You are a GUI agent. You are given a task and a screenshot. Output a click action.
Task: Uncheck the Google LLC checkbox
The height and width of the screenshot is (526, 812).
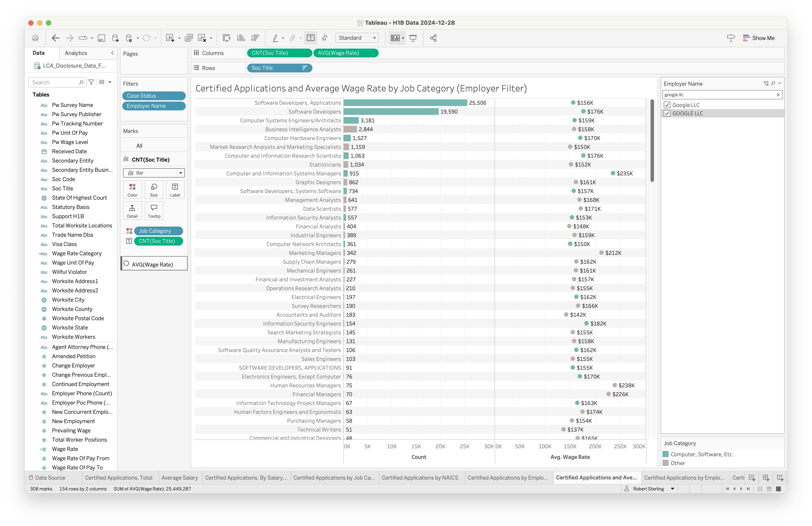click(667, 105)
